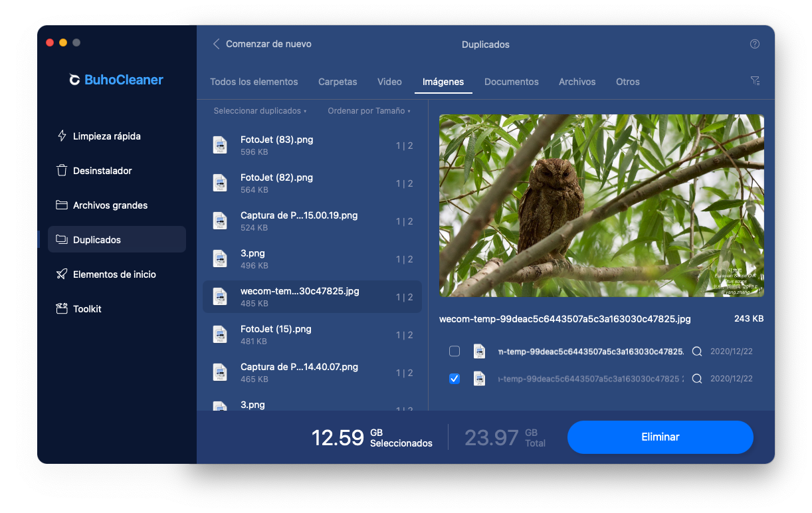Viewport: 812px width, 513px height.
Task: Open Elementos de inicio in sidebar
Action: (117, 274)
